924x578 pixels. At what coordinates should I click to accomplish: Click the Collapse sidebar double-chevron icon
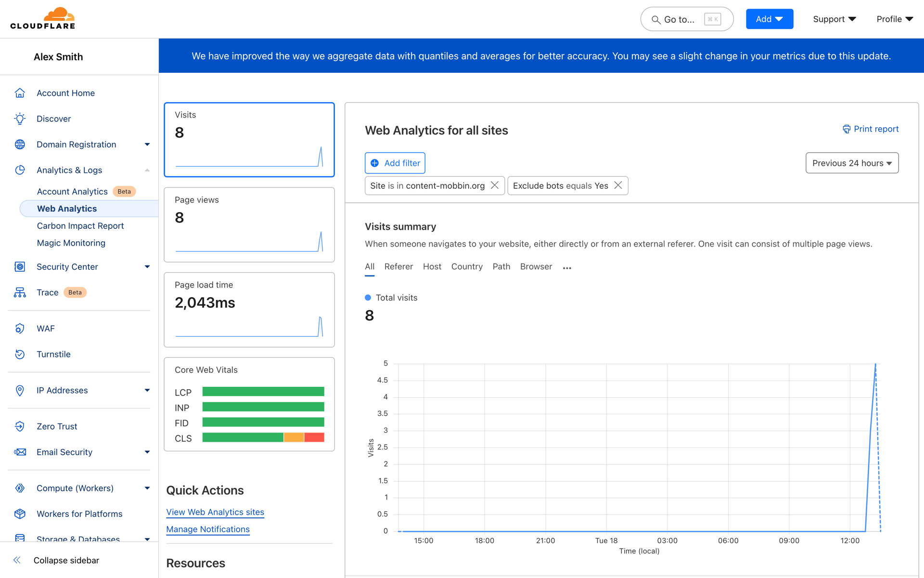coord(17,560)
